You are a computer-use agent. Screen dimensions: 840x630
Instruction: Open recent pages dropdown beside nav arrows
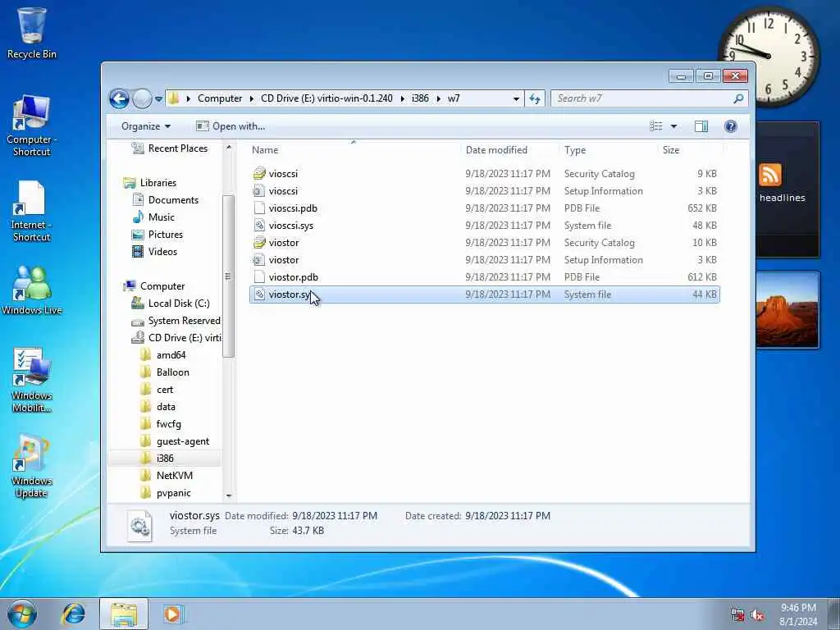158,99
